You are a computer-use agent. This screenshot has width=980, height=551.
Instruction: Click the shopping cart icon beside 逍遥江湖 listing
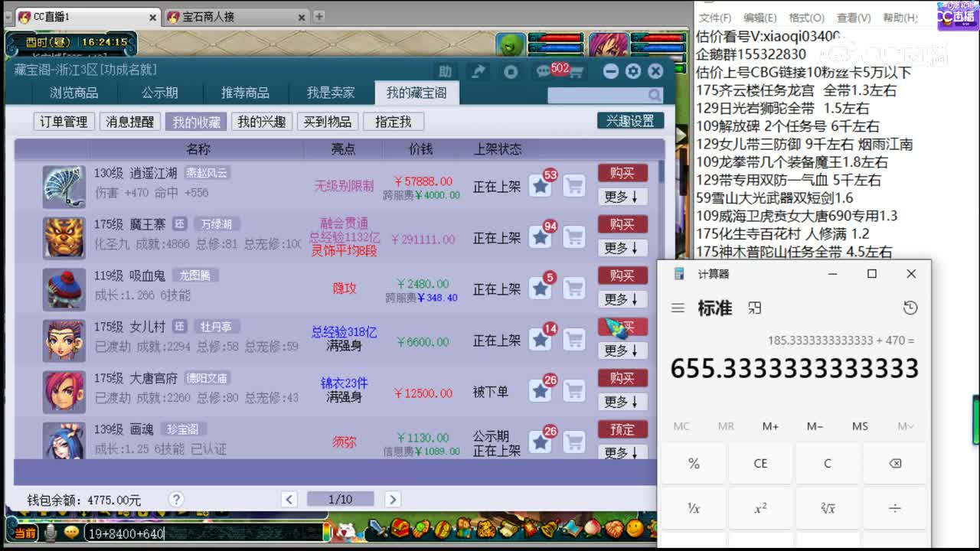click(575, 184)
